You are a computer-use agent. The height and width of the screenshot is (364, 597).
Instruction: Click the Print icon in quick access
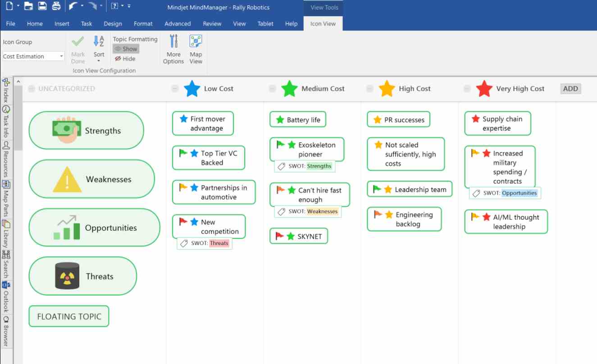click(x=56, y=6)
